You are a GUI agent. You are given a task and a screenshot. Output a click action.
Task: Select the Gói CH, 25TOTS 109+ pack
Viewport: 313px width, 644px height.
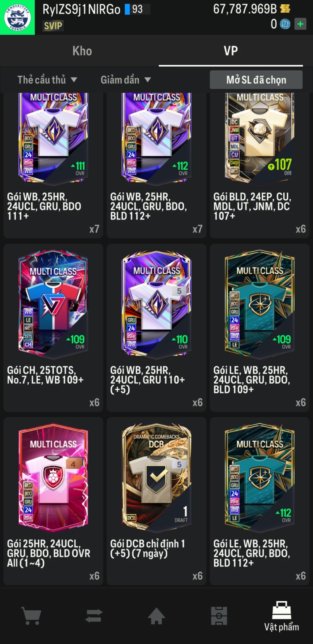(x=53, y=328)
